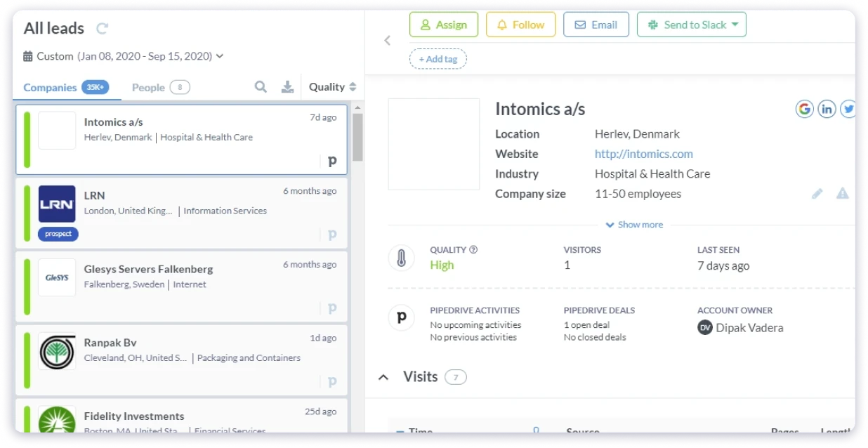Click Pipedrive icon on LRN card
Viewport: 868px width, 448px height.
click(x=332, y=235)
